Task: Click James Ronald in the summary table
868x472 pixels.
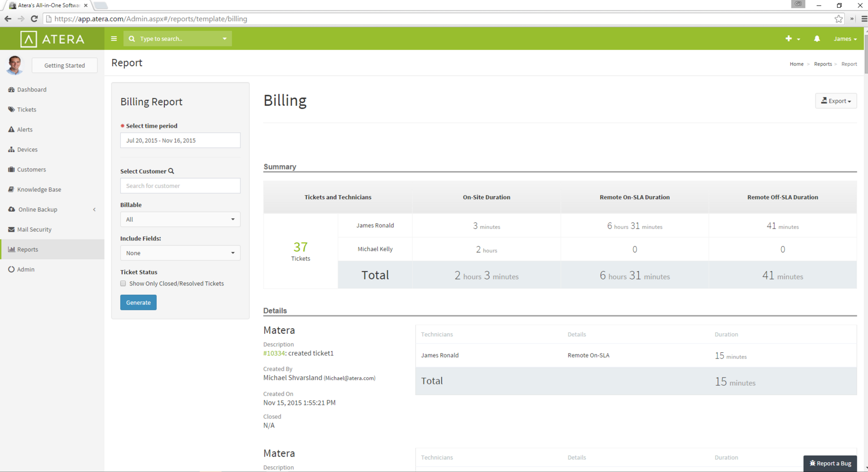Action: [x=375, y=225]
